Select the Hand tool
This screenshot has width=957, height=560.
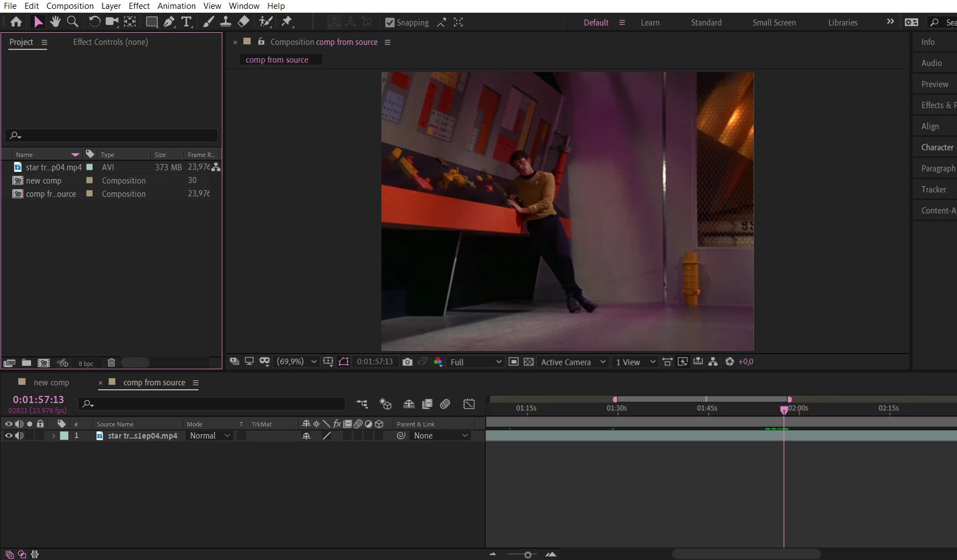pos(55,22)
